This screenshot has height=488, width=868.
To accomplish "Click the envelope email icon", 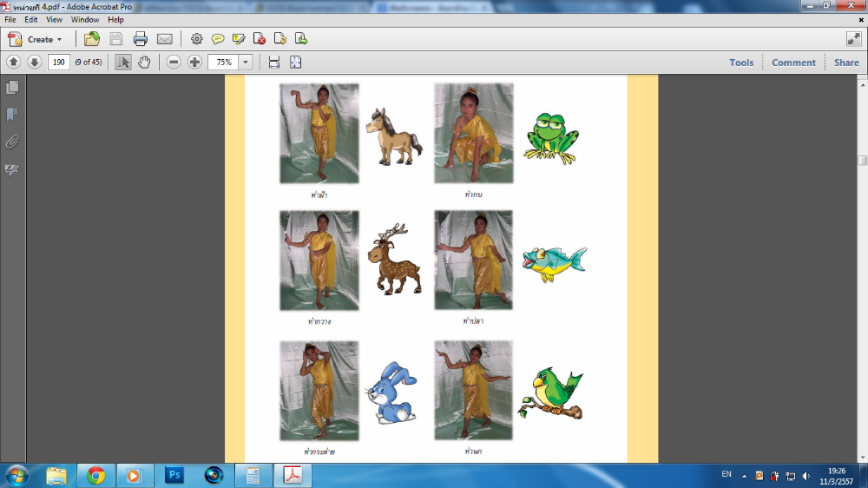I will pyautogui.click(x=164, y=39).
